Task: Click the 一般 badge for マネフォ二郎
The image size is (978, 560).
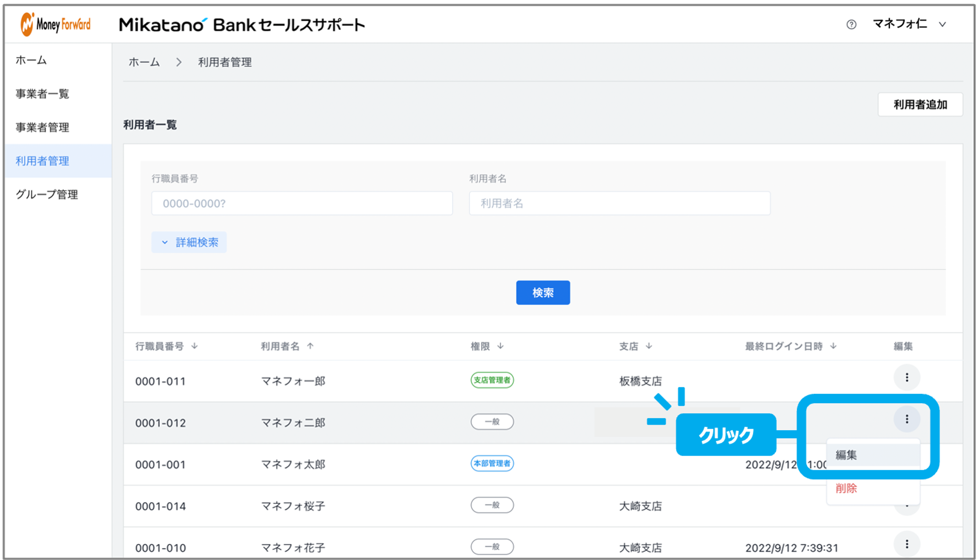Action: click(492, 422)
